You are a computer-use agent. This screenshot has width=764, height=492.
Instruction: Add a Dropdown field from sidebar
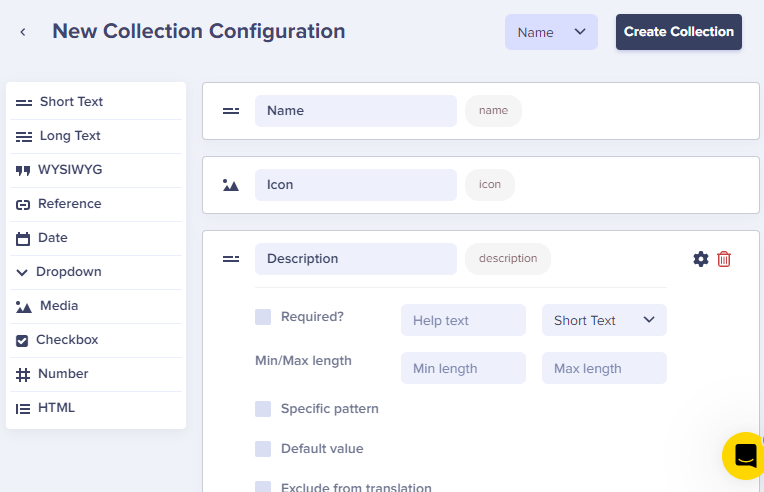tap(96, 272)
